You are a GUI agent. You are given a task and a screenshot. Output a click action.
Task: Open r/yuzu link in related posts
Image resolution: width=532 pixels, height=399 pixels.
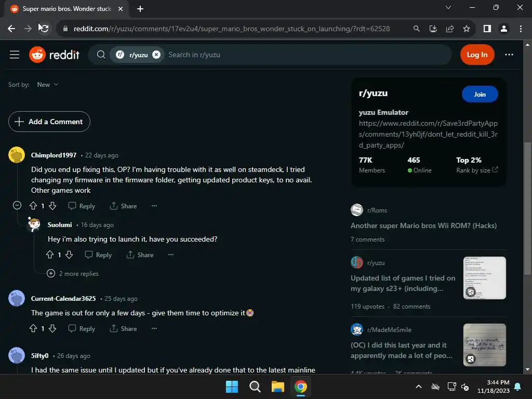point(376,262)
